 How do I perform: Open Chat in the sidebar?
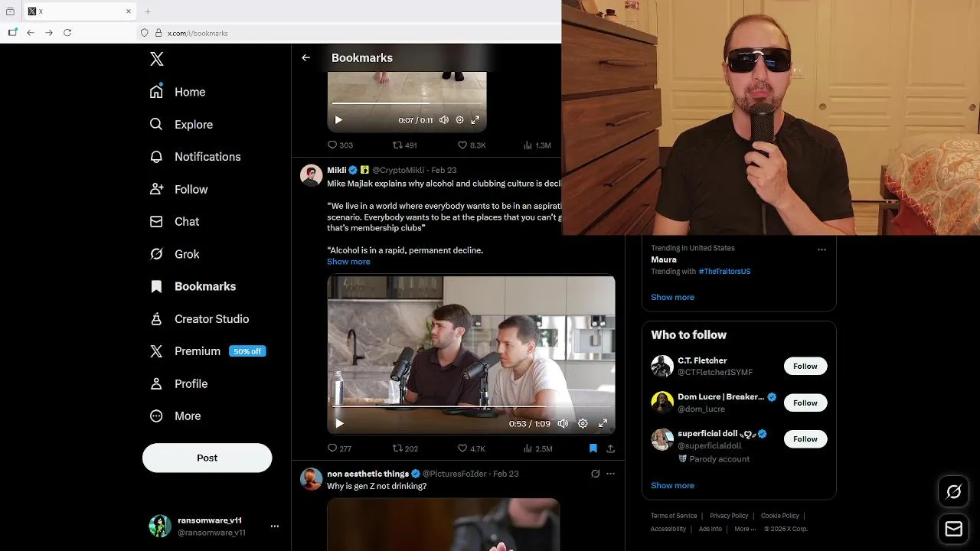pos(175,221)
